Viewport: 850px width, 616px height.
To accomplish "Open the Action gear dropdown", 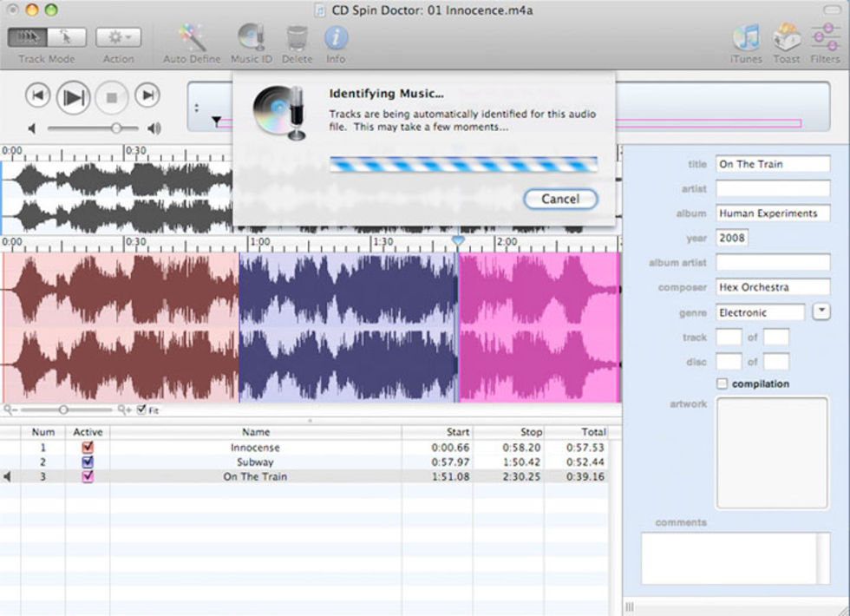I will pyautogui.click(x=119, y=37).
